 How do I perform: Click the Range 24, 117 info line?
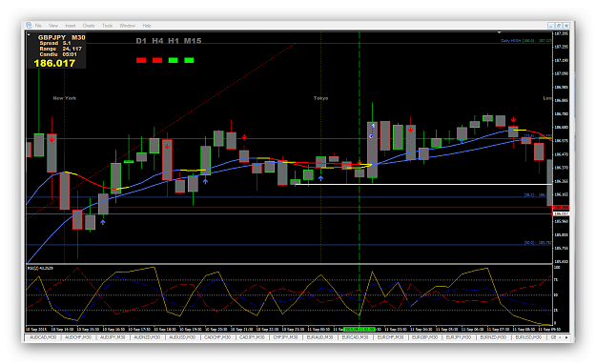tap(60, 49)
